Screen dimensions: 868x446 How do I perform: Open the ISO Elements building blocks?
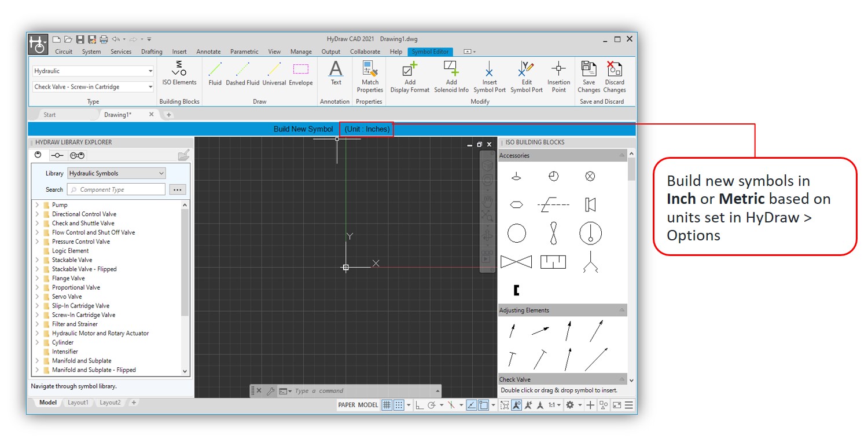[x=179, y=74]
